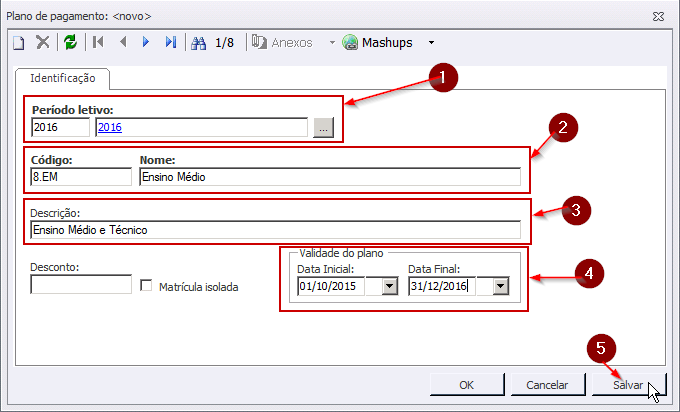Click the delete record X icon
This screenshot has width=680, height=412.
pos(43,43)
